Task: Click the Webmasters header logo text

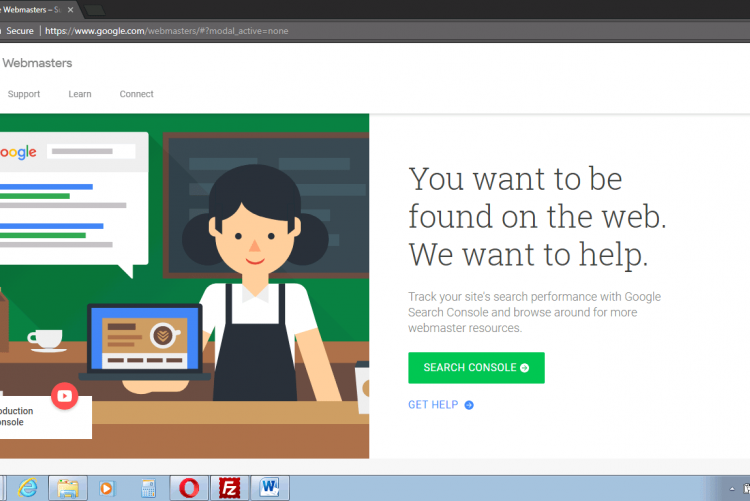Action: click(37, 63)
